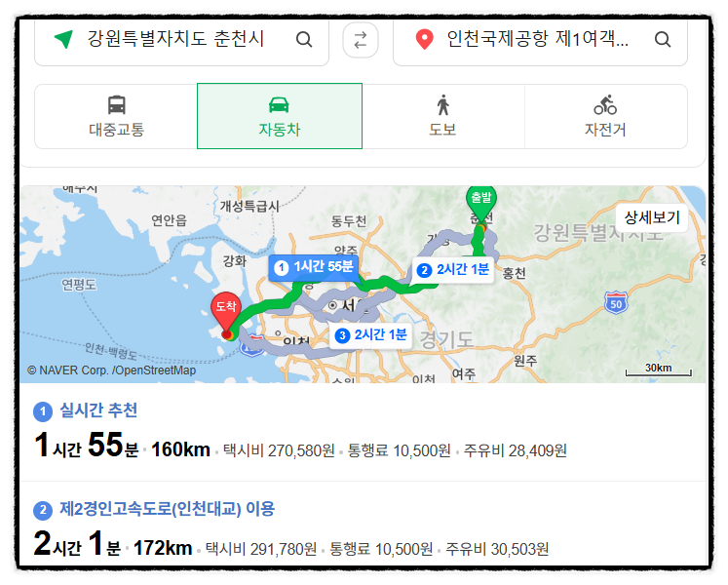Click the car icon in 자동차 tab
This screenshot has width=728, height=585.
click(x=279, y=104)
